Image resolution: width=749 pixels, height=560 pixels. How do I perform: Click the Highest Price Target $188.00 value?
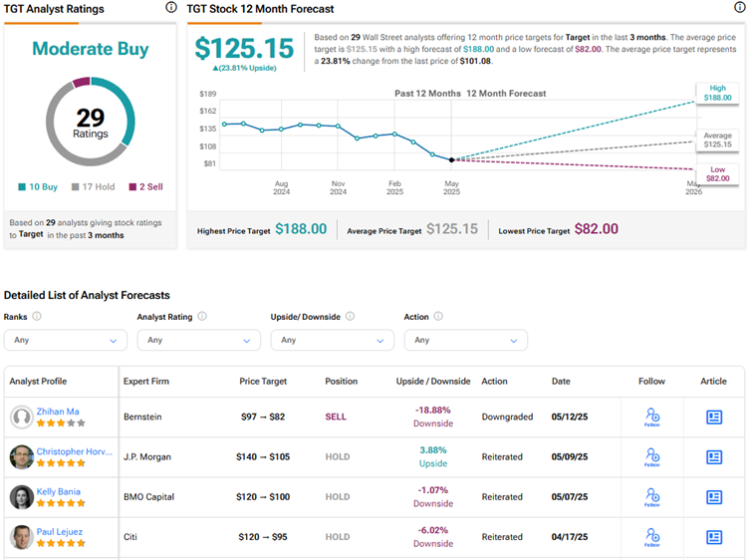pyautogui.click(x=301, y=229)
